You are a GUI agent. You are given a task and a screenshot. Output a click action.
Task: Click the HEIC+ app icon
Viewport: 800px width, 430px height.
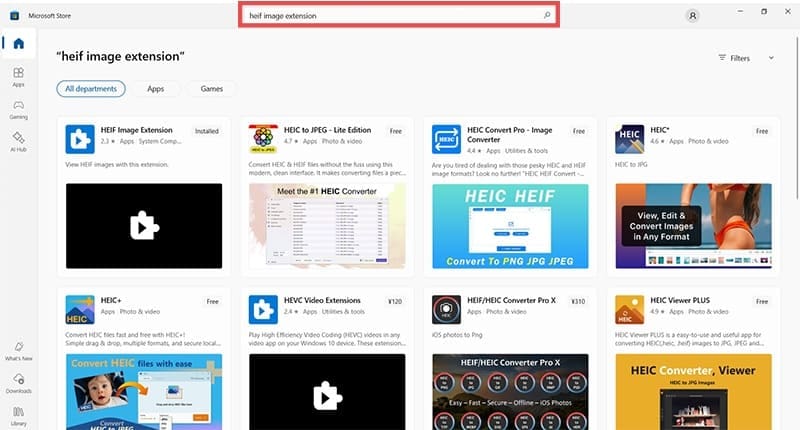pyautogui.click(x=80, y=310)
